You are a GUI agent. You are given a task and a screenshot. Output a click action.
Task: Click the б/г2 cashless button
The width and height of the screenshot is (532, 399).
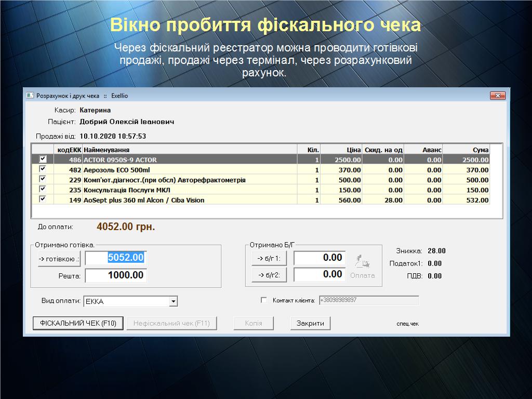coord(269,275)
